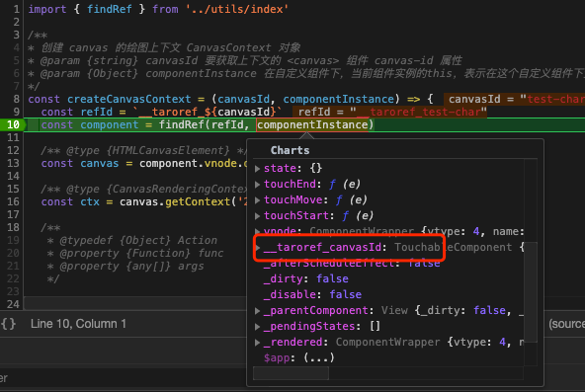Expand the touchEnd function entry
The width and height of the screenshot is (585, 392).
coord(258,184)
